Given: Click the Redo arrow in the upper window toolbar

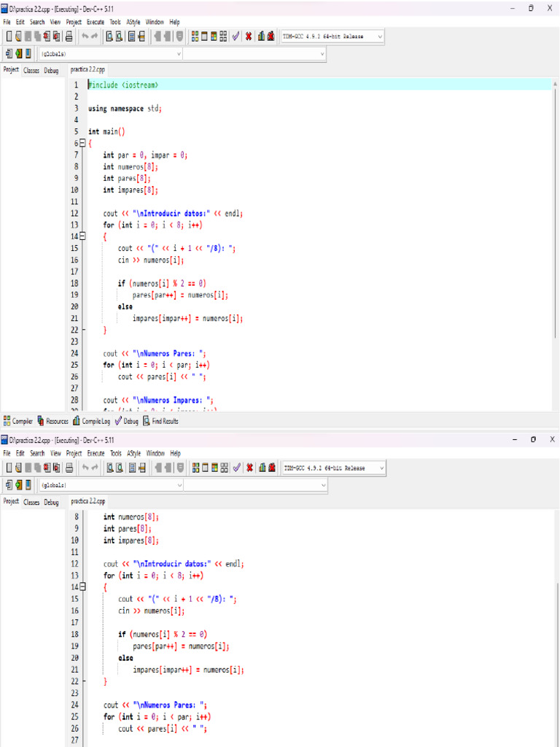Looking at the screenshot, I should (x=96, y=36).
